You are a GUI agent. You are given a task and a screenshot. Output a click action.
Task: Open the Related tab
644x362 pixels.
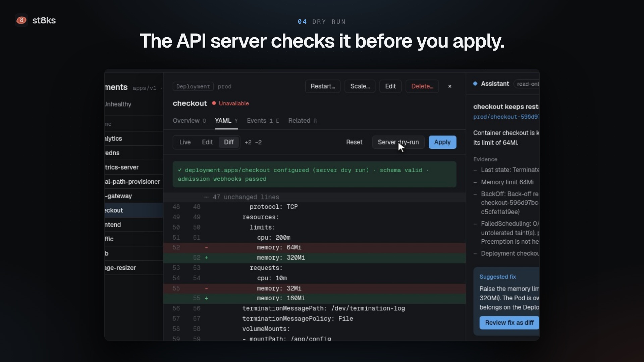[302, 121]
